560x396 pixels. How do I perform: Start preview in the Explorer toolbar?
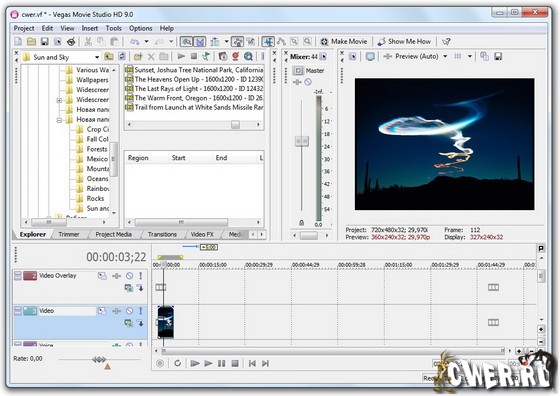coord(181,56)
